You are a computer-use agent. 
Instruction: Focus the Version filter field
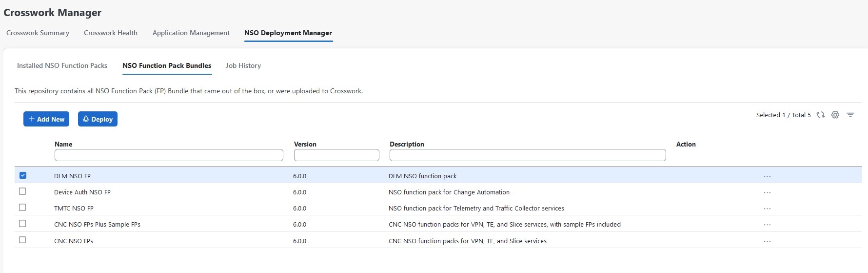coord(336,155)
